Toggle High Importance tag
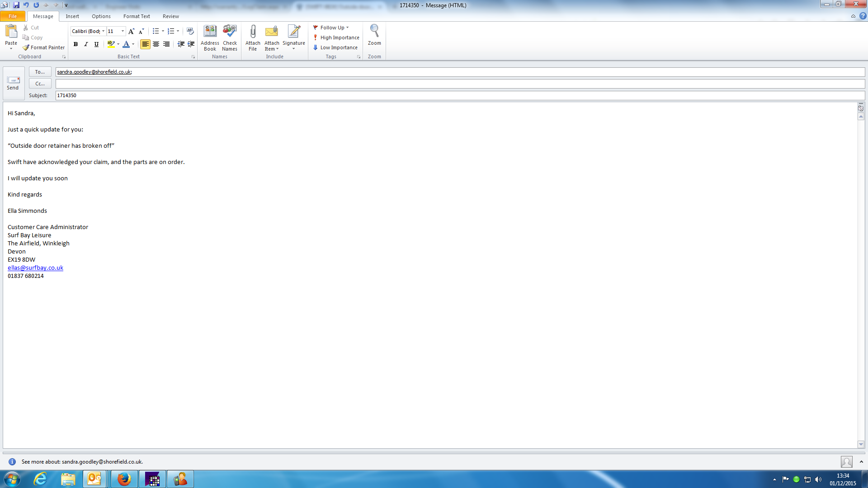The height and width of the screenshot is (488, 868). coord(336,38)
